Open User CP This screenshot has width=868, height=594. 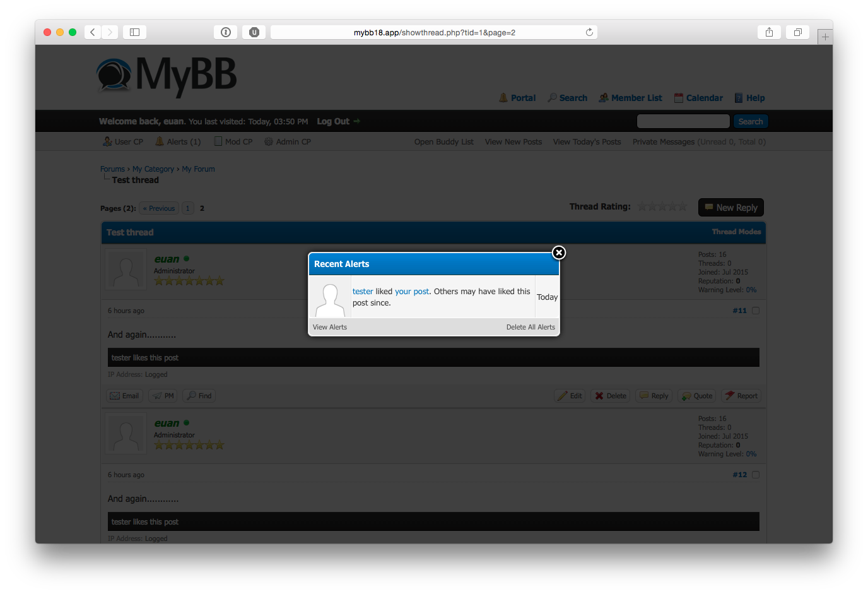tap(123, 141)
